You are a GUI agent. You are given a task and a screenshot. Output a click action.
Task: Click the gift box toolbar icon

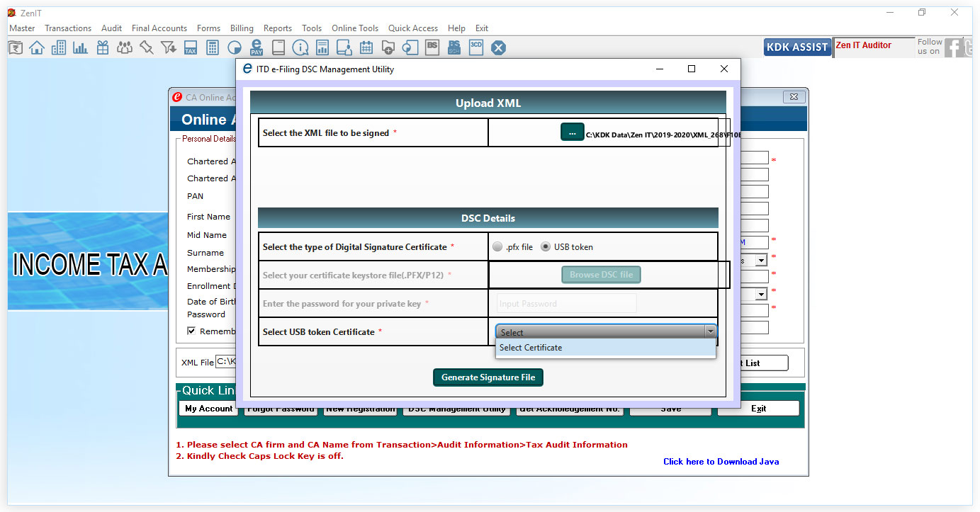(x=103, y=47)
